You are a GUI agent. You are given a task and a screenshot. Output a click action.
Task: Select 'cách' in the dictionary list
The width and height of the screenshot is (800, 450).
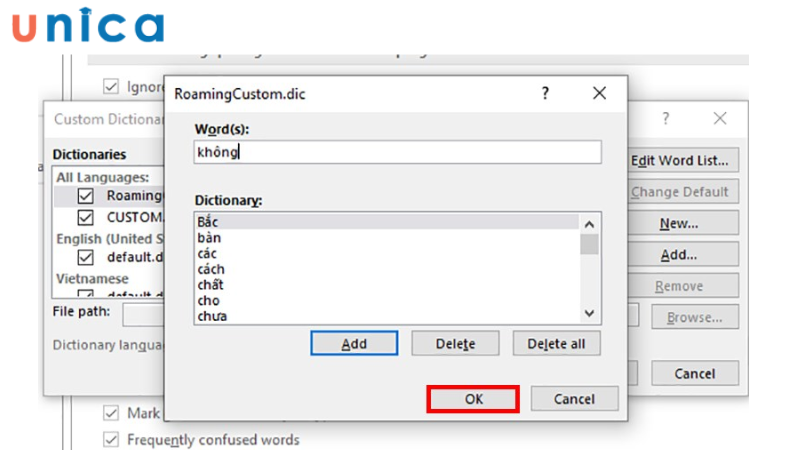pos(388,269)
